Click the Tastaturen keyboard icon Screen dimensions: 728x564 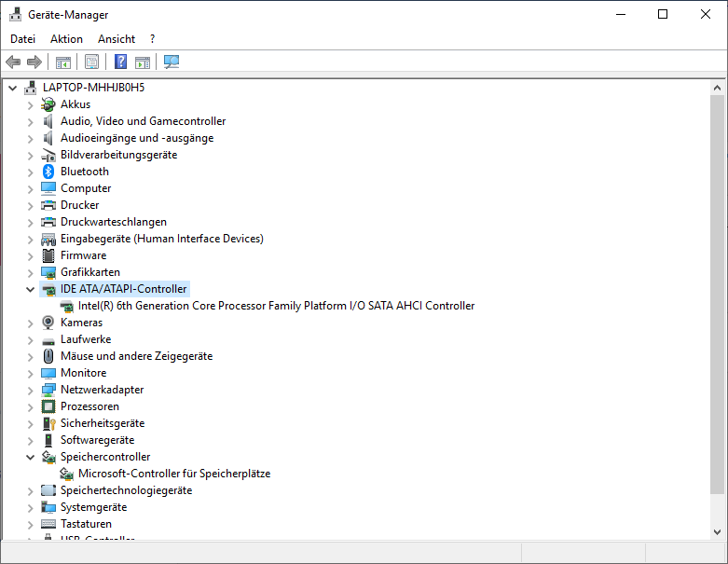tap(48, 524)
